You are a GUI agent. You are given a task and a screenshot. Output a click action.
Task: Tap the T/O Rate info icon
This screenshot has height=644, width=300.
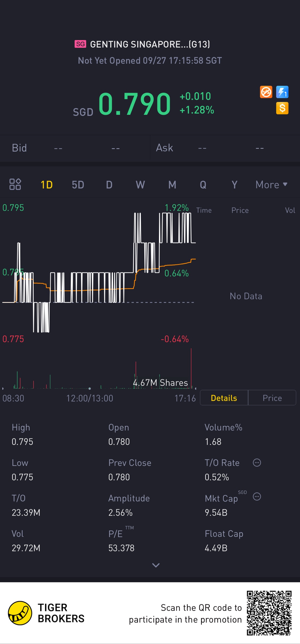(x=257, y=463)
